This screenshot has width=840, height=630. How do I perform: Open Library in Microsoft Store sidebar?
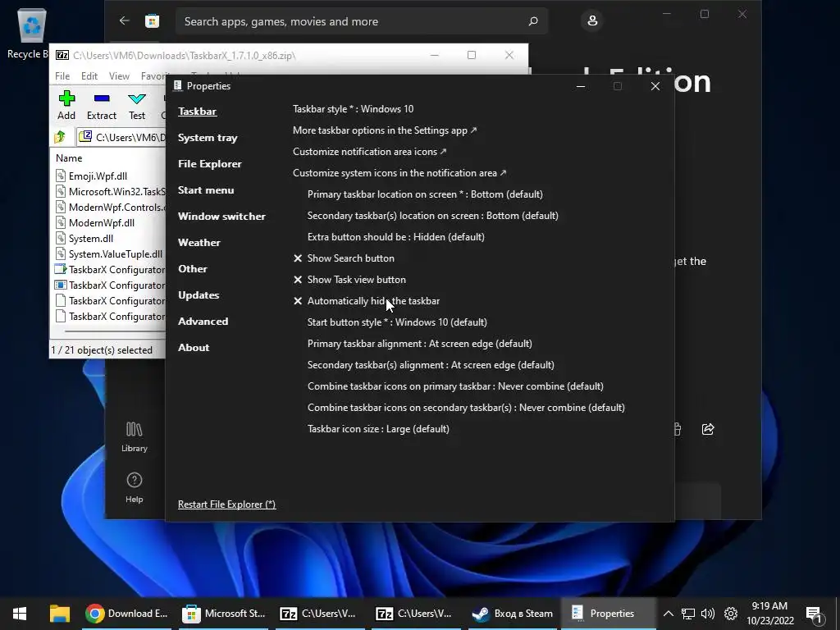click(x=134, y=437)
